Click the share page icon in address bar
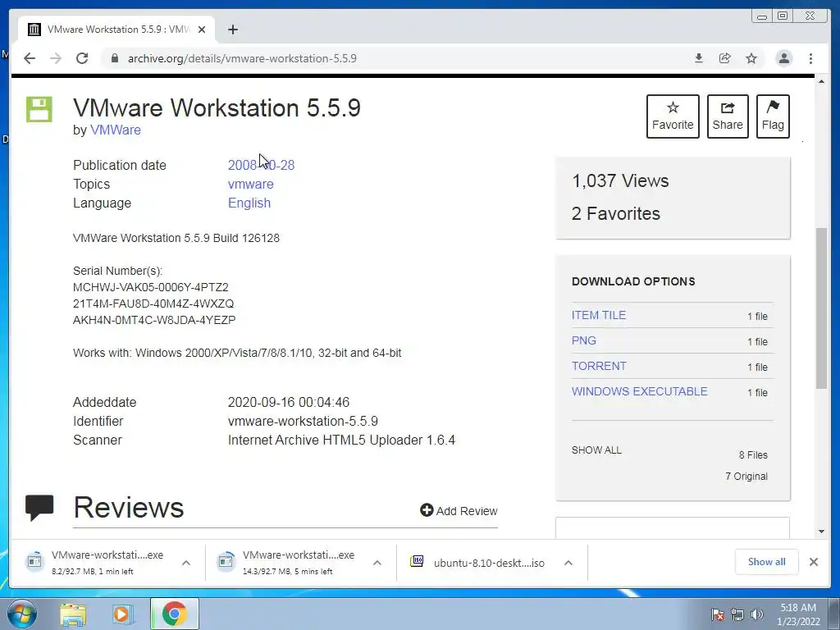The image size is (840, 630). click(725, 58)
